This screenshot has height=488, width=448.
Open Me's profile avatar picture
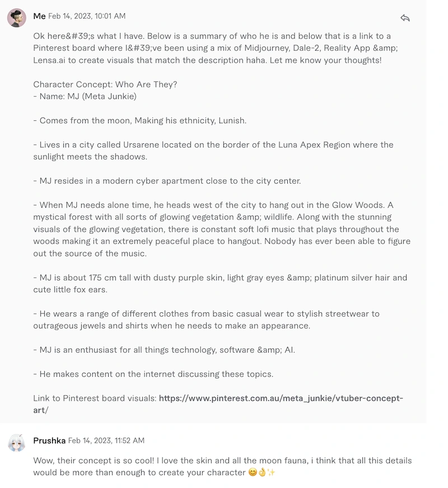pyautogui.click(x=16, y=18)
